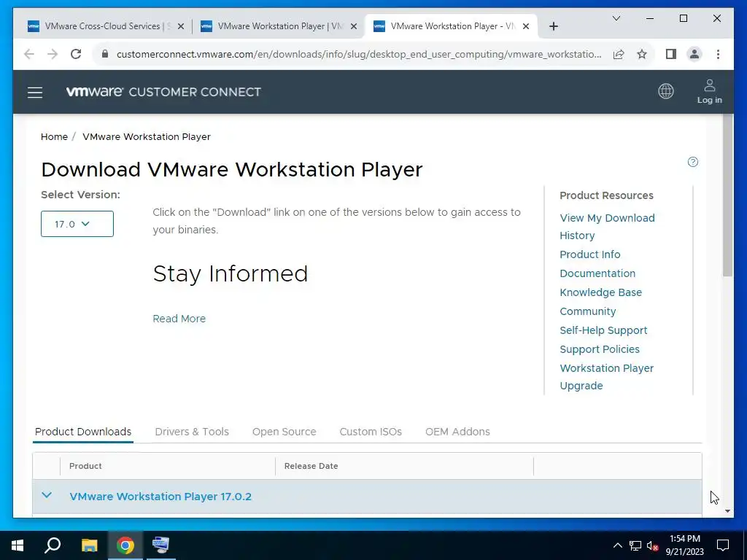This screenshot has width=747, height=560.
Task: Open the Community link
Action: [588, 311]
